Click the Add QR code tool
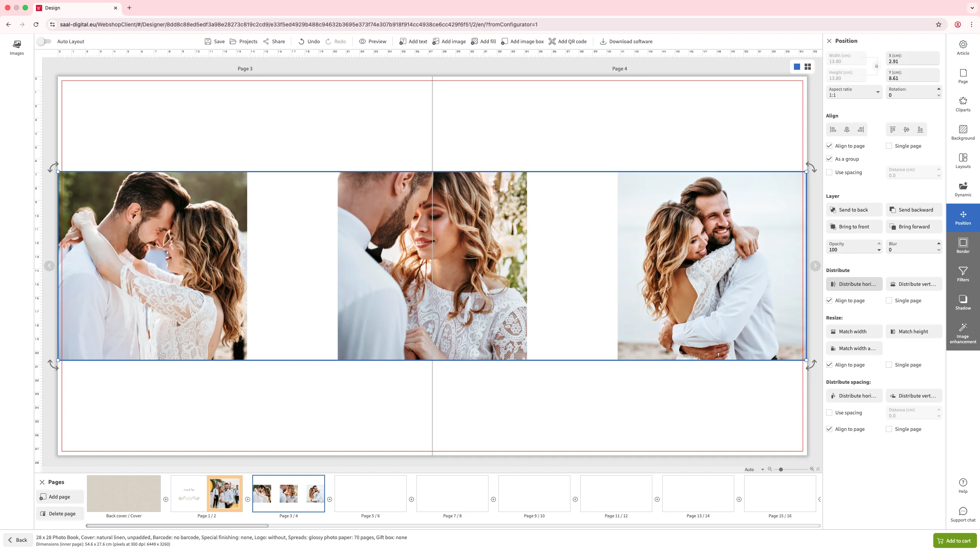 [x=568, y=41]
